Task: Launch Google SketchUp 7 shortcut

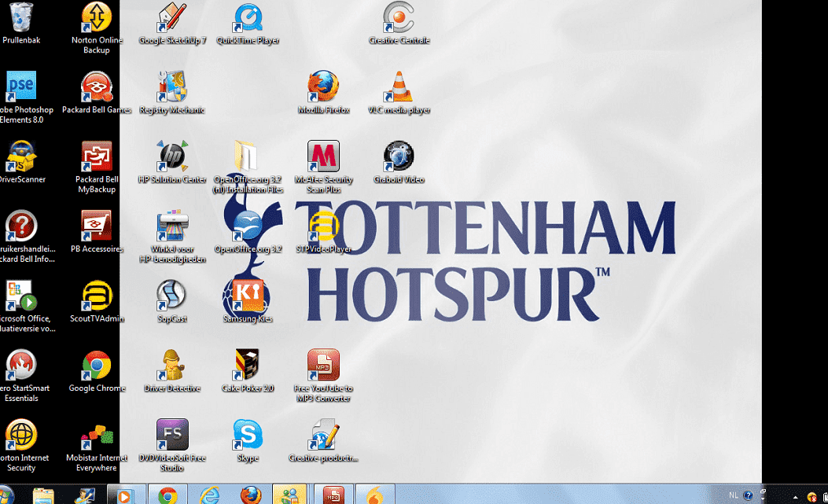Action: (172, 17)
